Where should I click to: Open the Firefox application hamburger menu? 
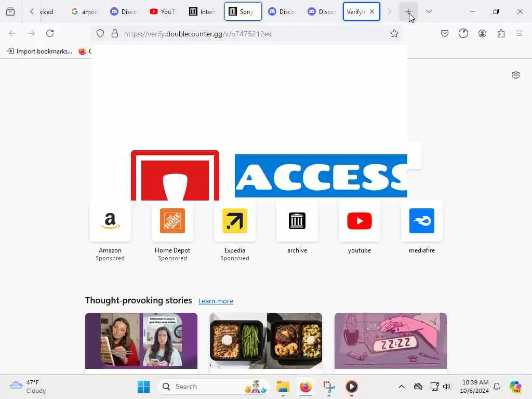click(x=520, y=33)
